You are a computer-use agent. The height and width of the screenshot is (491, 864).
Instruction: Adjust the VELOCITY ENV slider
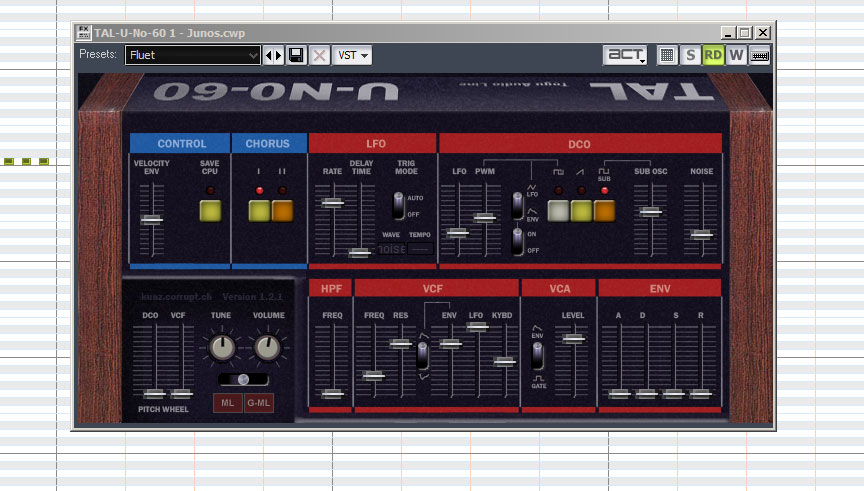coord(152,219)
